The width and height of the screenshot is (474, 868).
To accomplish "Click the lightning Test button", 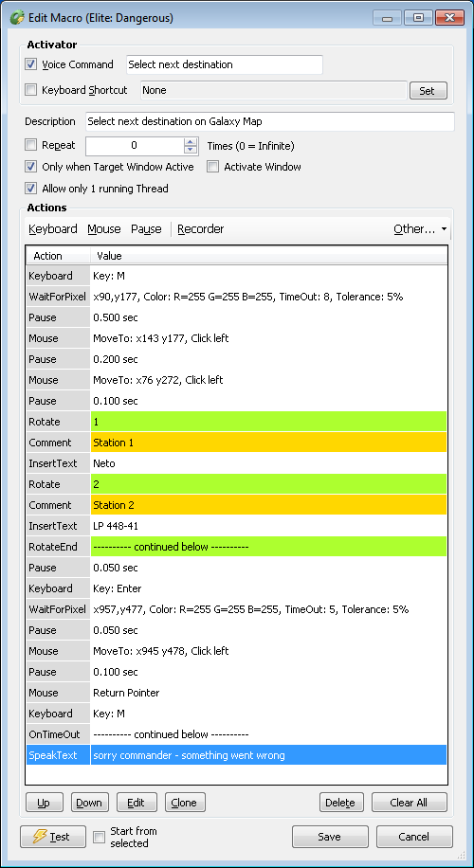I will tap(53, 837).
